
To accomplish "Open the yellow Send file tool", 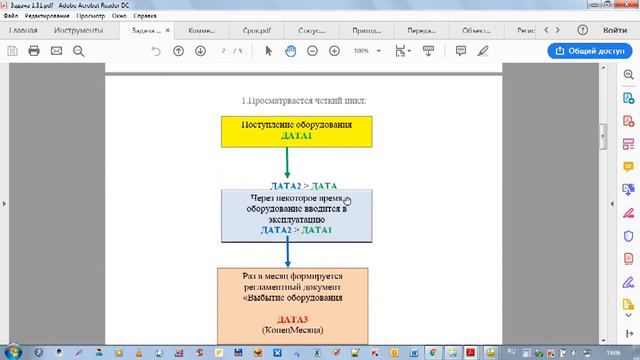I will coord(629,304).
